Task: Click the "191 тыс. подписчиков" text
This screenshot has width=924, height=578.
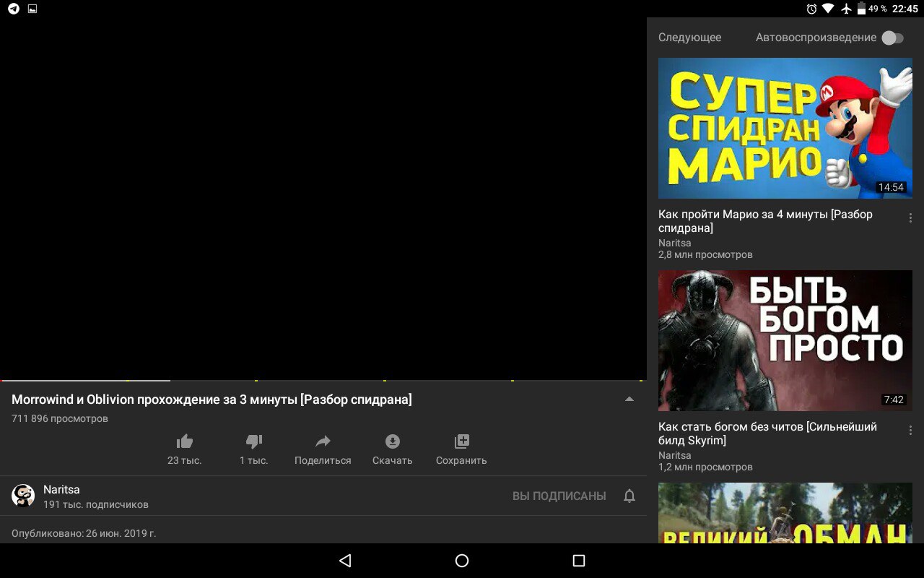Action: [x=96, y=504]
